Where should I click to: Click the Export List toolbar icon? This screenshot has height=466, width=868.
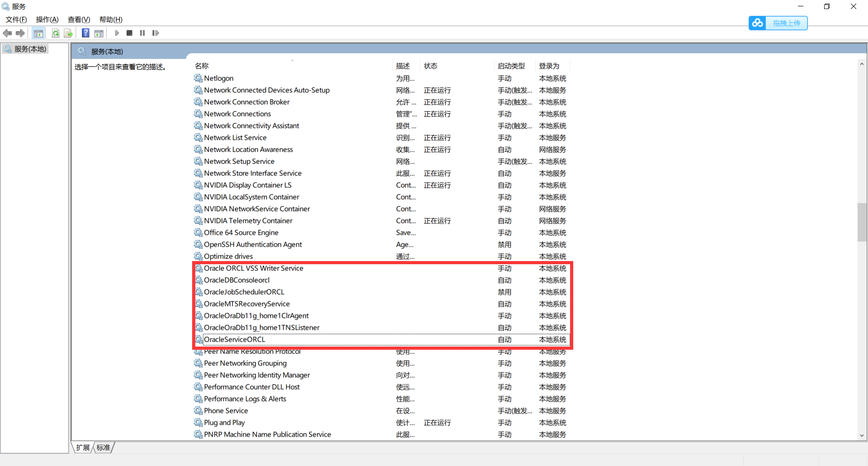(68, 33)
